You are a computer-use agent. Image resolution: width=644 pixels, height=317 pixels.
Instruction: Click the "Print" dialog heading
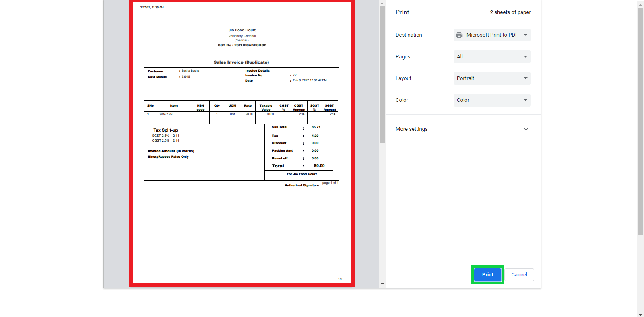click(402, 12)
